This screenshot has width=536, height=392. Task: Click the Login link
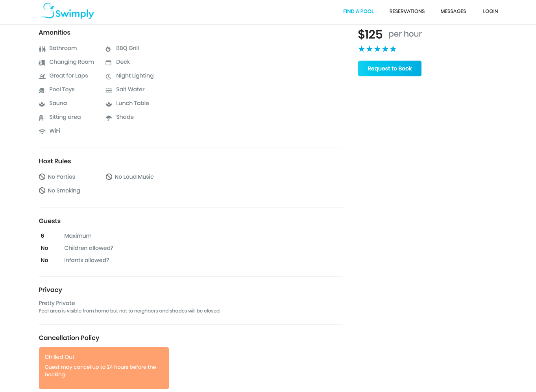490,11
